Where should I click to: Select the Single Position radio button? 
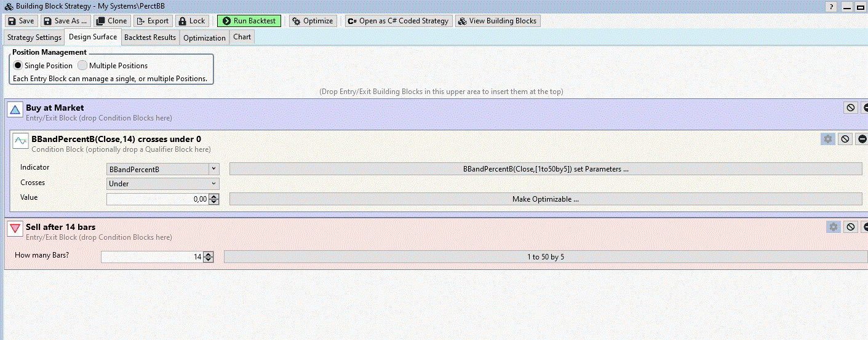coord(18,66)
